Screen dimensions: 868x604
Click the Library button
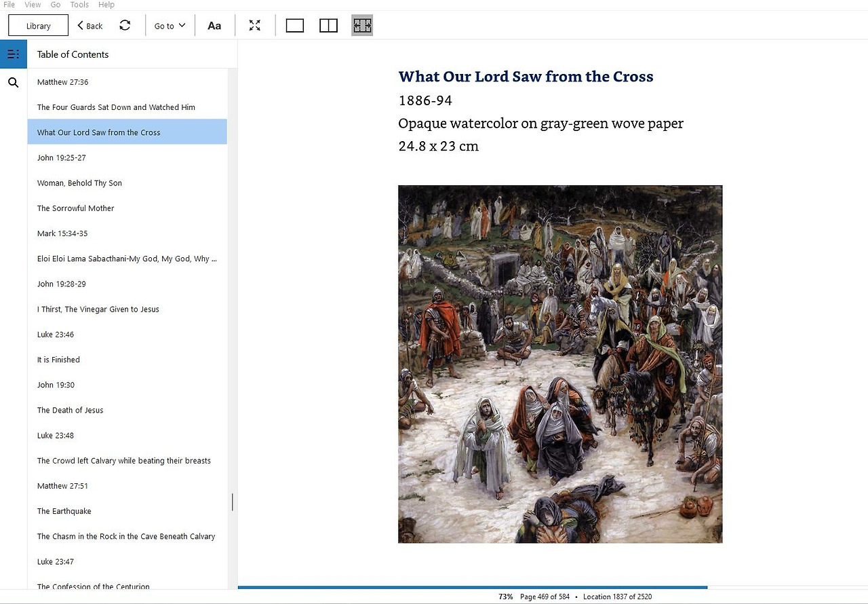coord(39,26)
